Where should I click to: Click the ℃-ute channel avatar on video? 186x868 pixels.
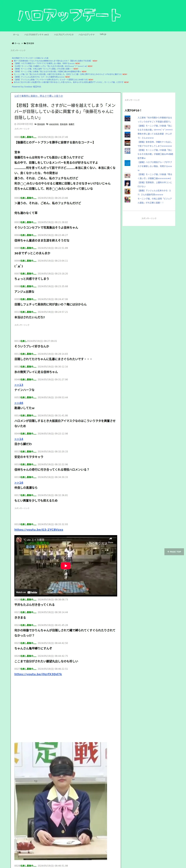click(x=19, y=540)
